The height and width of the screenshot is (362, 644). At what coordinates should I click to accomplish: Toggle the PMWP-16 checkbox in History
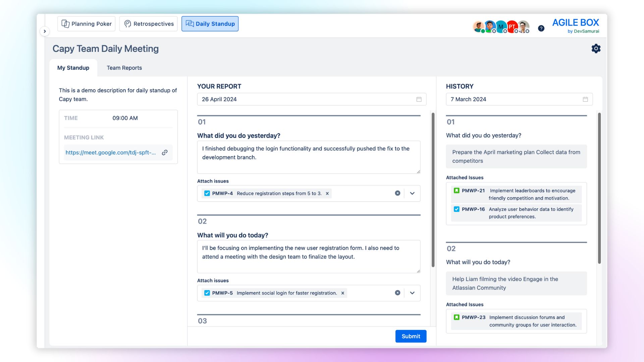(457, 209)
